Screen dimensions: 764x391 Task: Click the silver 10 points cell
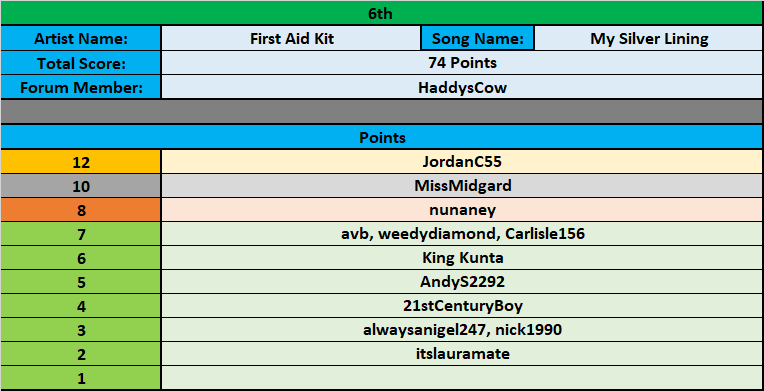pos(80,186)
